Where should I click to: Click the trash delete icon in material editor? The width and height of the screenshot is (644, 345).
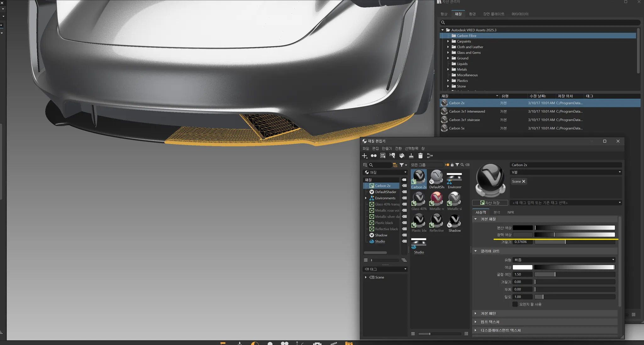coord(420,156)
